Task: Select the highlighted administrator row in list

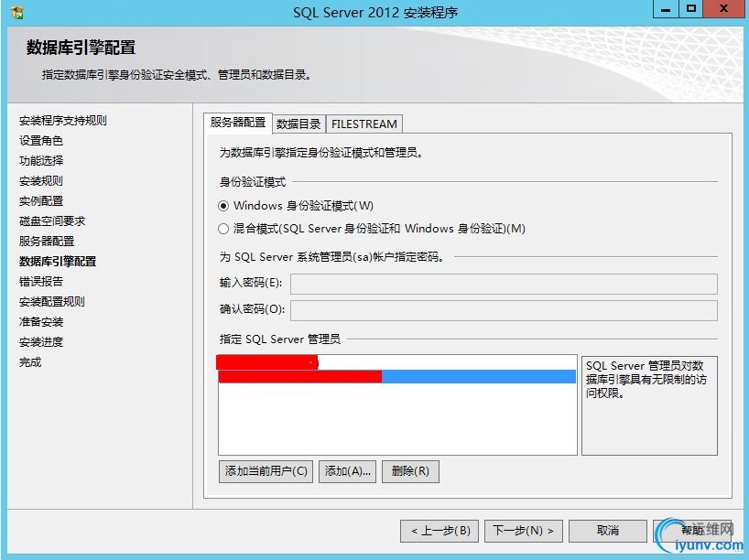Action: 397,377
